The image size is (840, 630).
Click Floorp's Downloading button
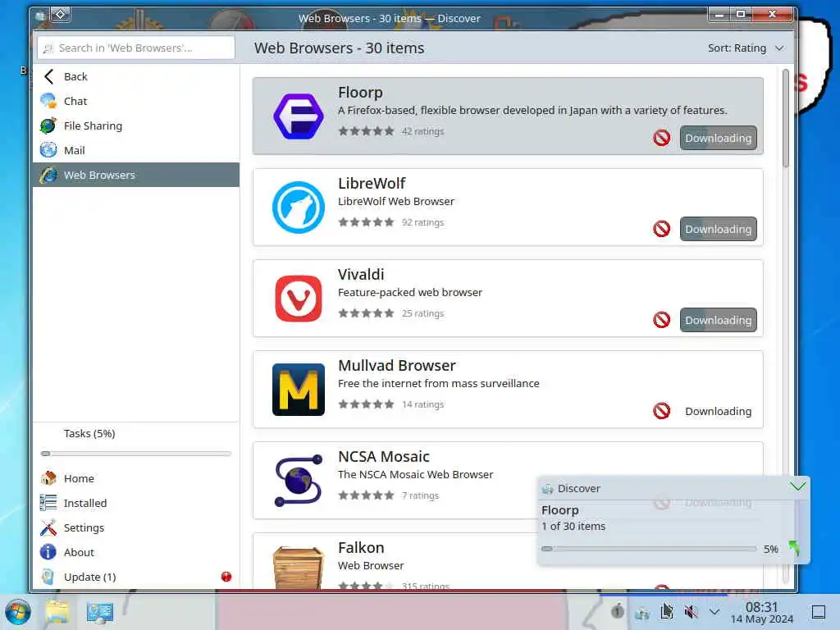pyautogui.click(x=718, y=138)
